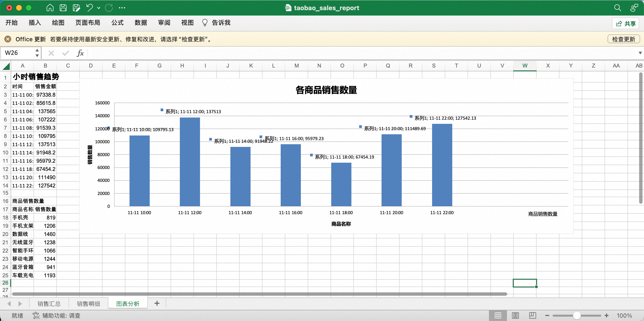Switch to Page Break Preview view
The height and width of the screenshot is (321, 644).
532,315
